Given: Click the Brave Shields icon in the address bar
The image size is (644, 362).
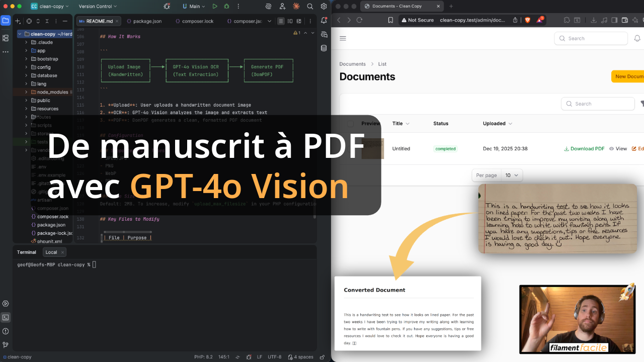Looking at the screenshot, I should point(527,20).
